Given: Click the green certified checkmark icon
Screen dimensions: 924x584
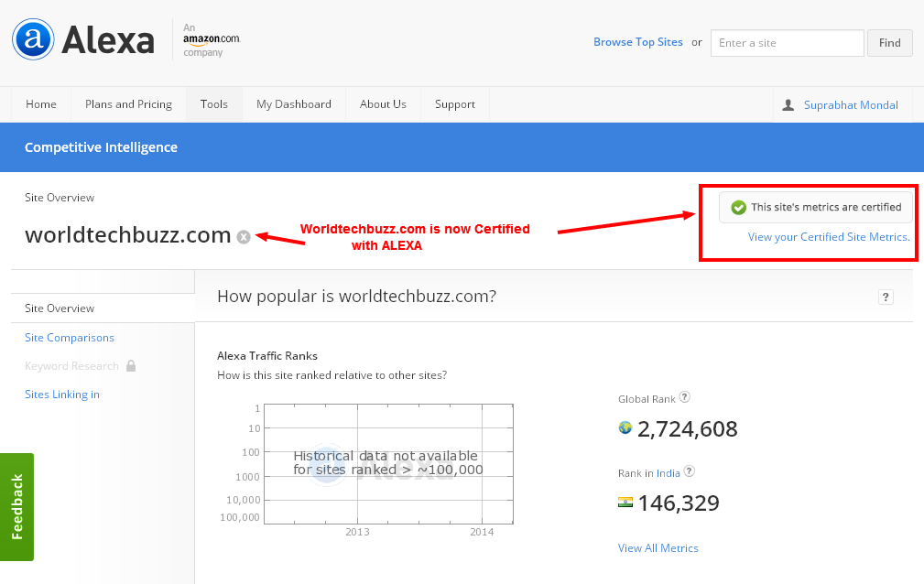Looking at the screenshot, I should [x=738, y=208].
